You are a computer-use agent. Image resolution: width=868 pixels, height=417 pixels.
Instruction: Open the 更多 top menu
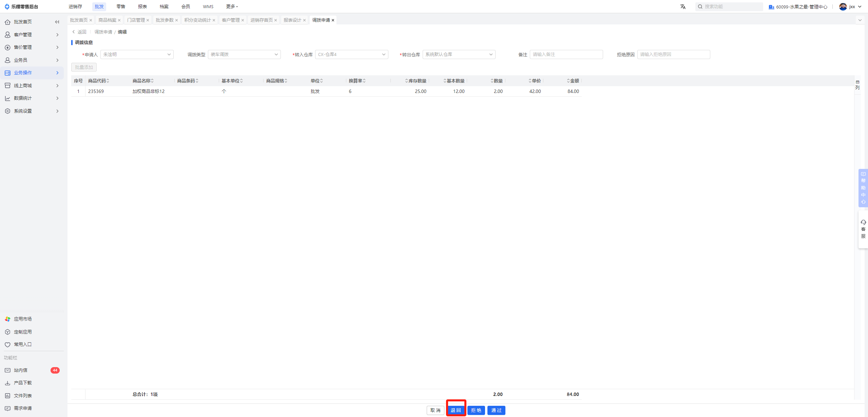coord(232,6)
